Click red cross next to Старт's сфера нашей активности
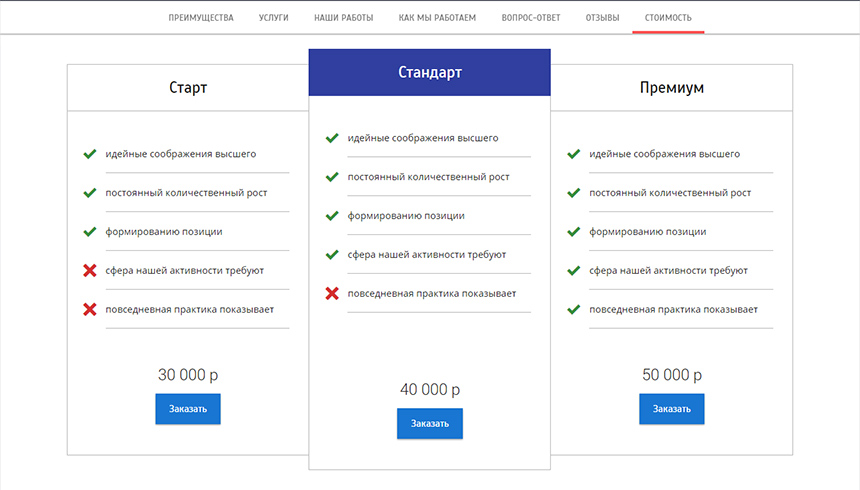This screenshot has width=860, height=490. (89, 271)
